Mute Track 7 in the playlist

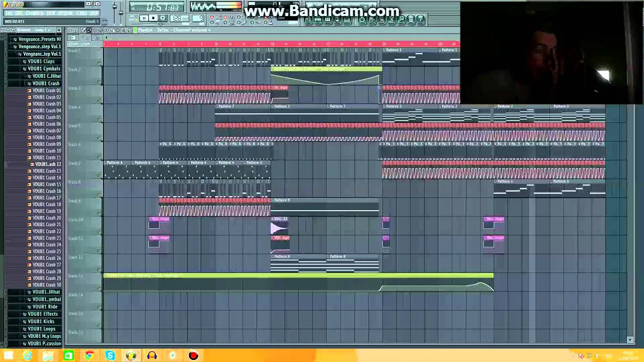click(99, 176)
